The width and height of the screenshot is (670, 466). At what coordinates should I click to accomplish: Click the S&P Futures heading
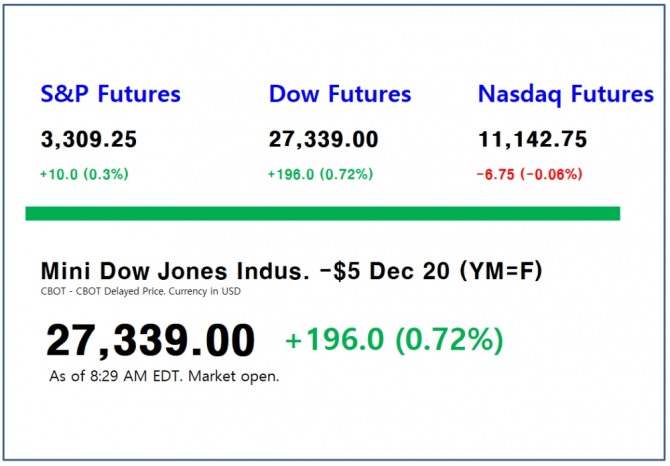110,95
